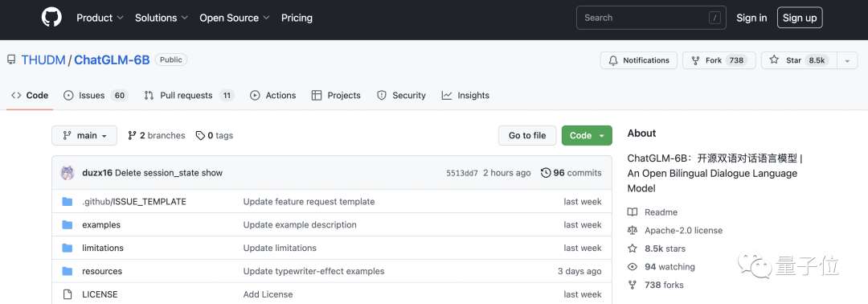
Task: Click the commits history clock icon
Action: (546, 173)
